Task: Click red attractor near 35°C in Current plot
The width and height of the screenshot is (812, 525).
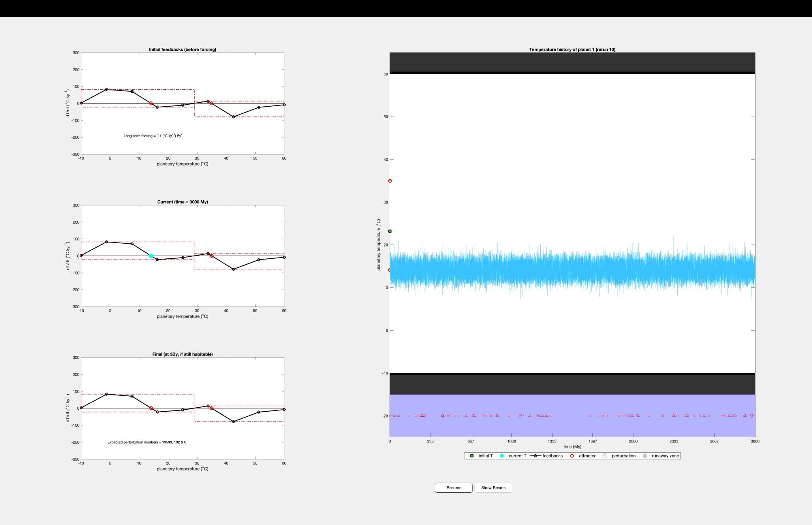Action: (x=212, y=256)
